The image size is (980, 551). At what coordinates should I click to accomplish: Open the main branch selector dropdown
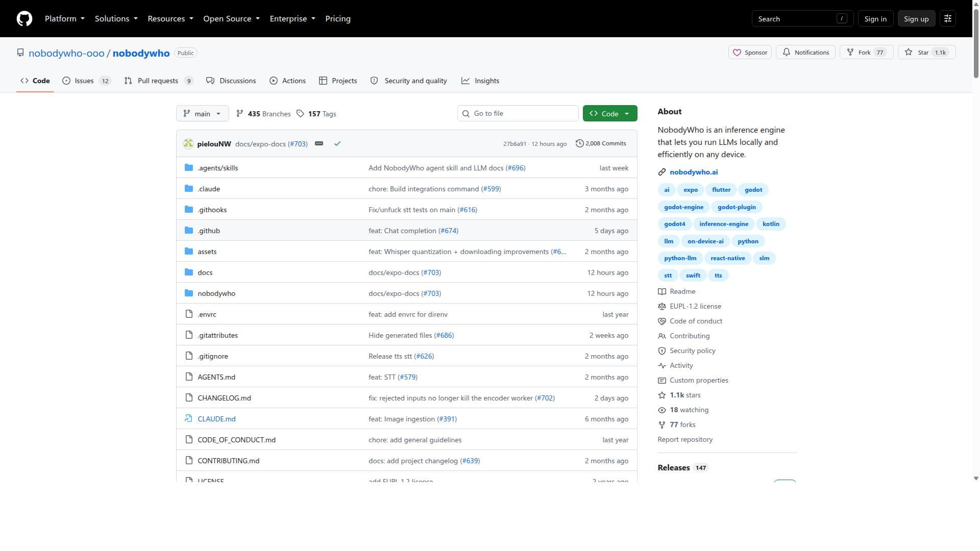coord(203,114)
